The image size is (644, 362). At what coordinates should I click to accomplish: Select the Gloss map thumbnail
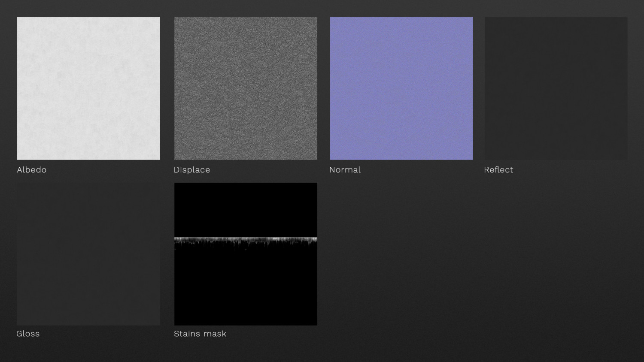(88, 254)
